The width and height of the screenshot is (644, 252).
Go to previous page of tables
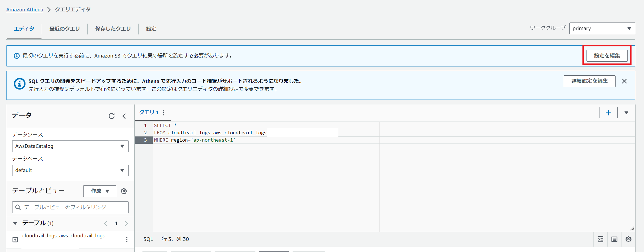pyautogui.click(x=106, y=224)
